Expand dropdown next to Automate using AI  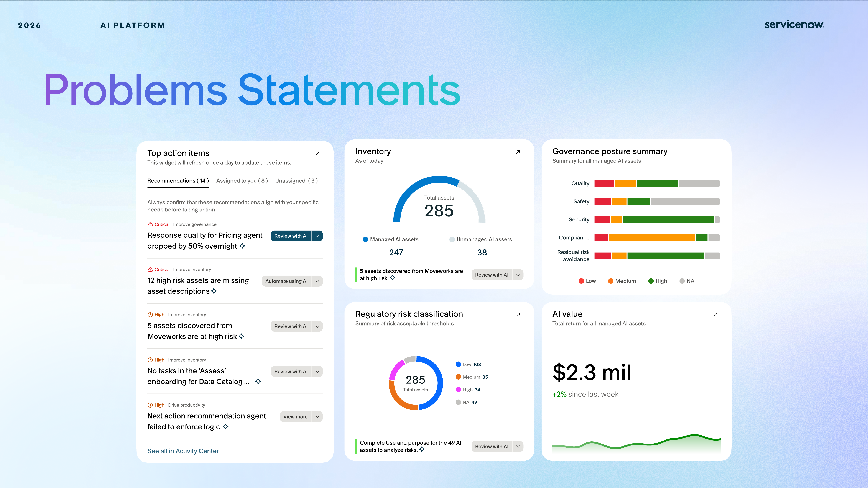pyautogui.click(x=317, y=281)
